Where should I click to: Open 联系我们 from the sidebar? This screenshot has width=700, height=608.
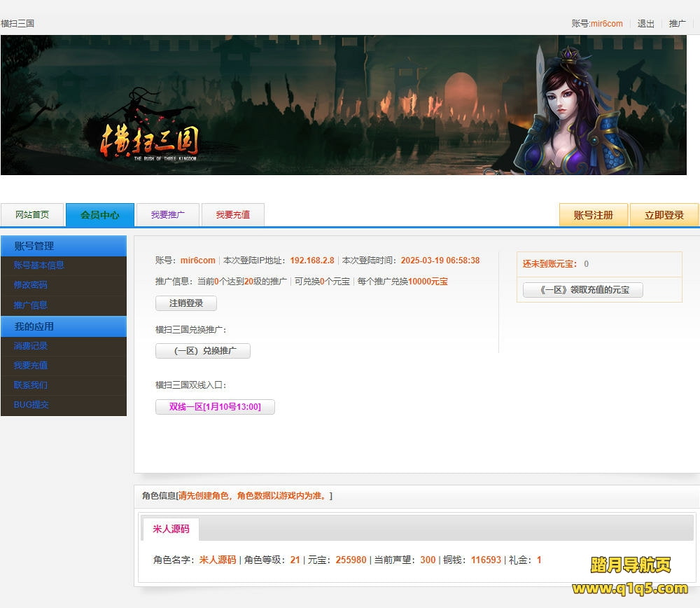[31, 385]
